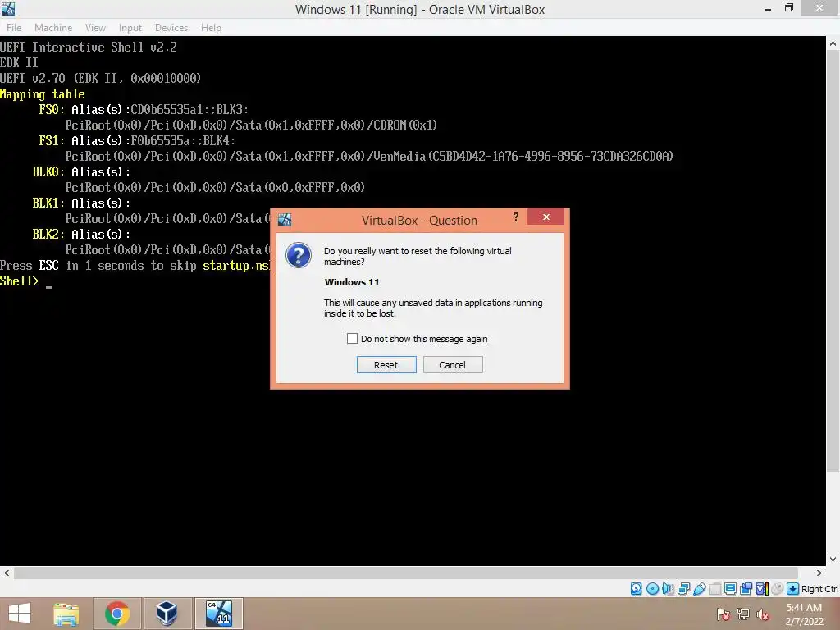Click the optical disk status icon

tap(652, 589)
